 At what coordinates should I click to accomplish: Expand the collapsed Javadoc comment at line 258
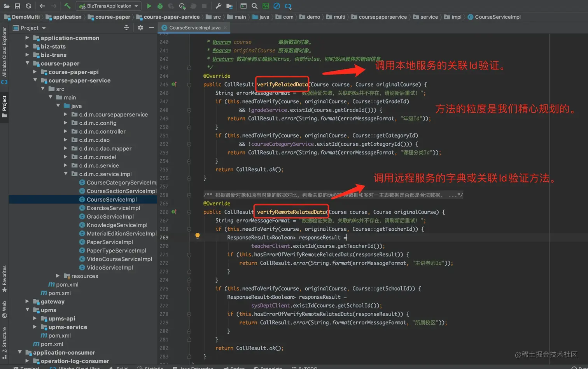tap(189, 195)
